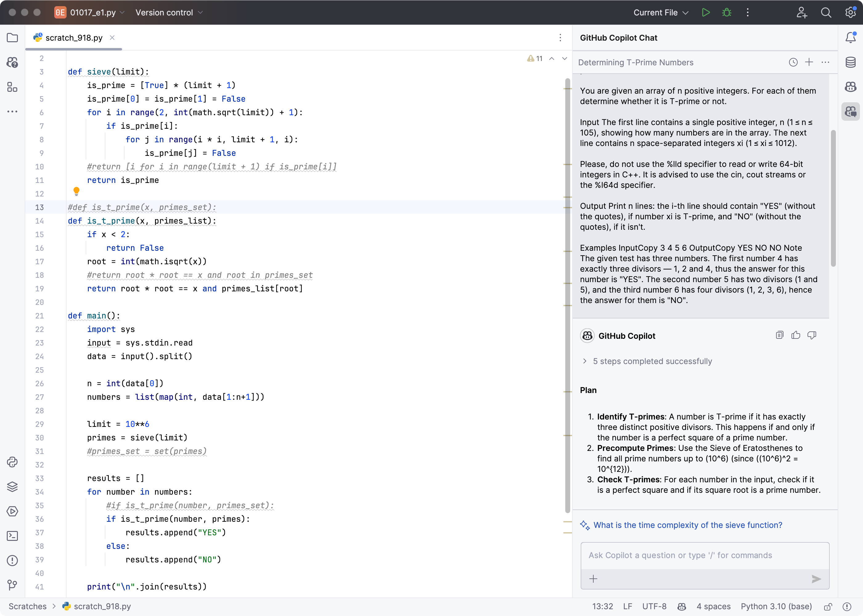Click suggested sieve time complexity question
Screen dimensions: 863x616
coord(688,525)
